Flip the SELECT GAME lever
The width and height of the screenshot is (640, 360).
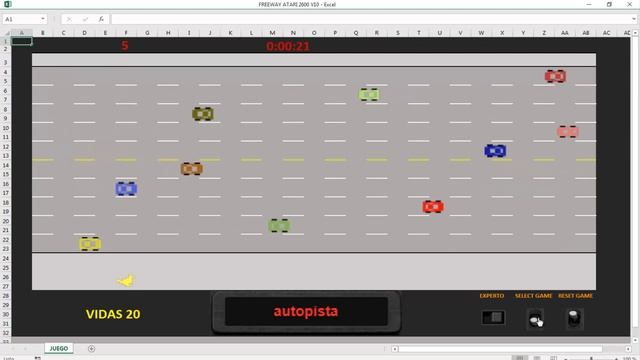pyautogui.click(x=536, y=318)
